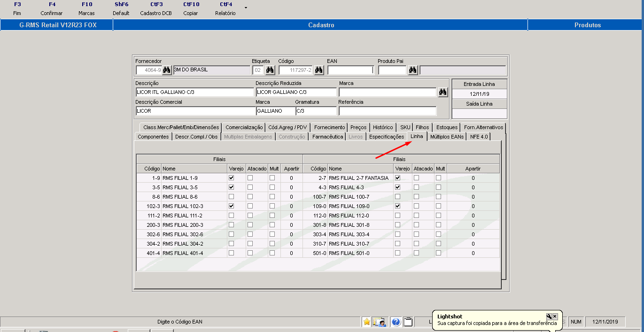
Task: Uncheck Varejo for RMS FILIAL 3-5
Action: pos(231,187)
